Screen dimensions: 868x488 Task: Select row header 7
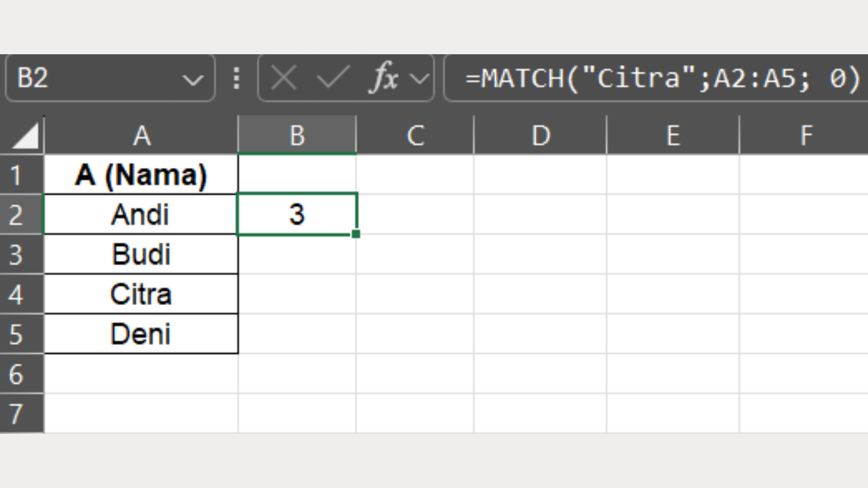coord(22,413)
